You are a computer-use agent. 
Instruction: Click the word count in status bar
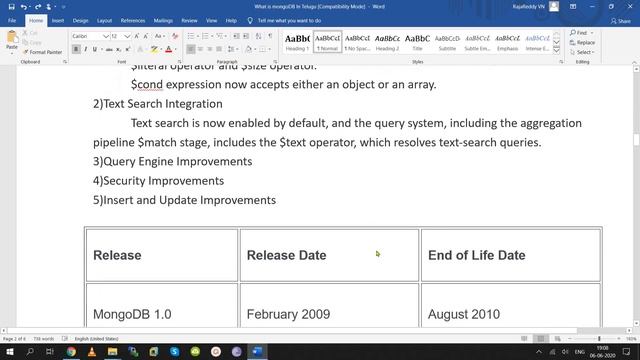click(x=44, y=339)
